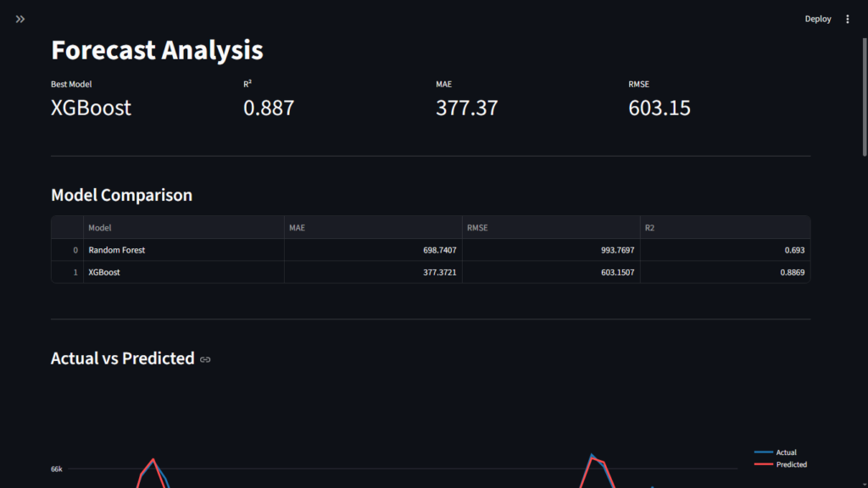Screen dimensions: 868x488
Task: Click the RMSE metric value 603.15
Action: [659, 108]
